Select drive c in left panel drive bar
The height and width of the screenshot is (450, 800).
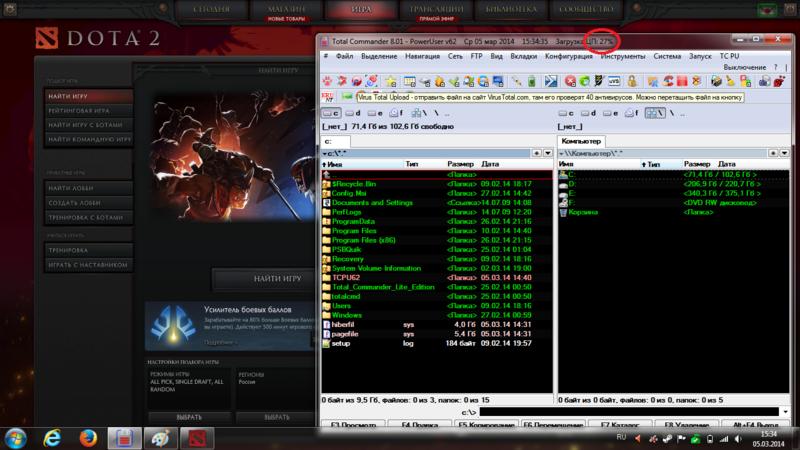331,113
